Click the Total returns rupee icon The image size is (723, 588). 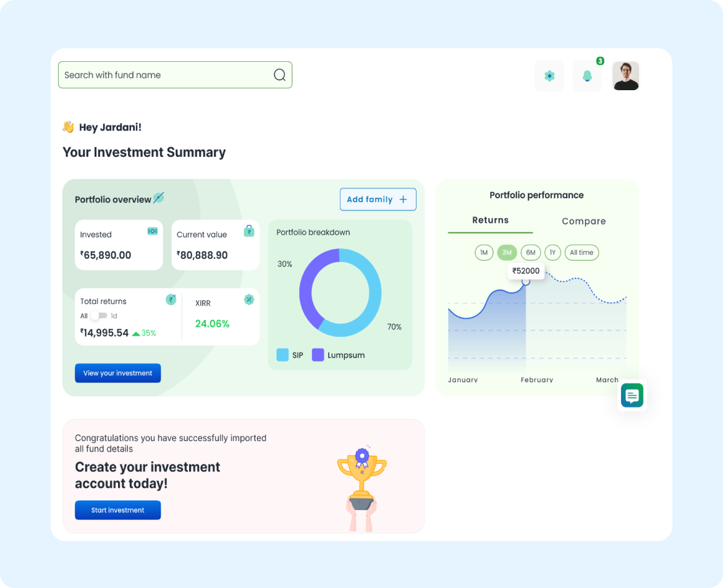(x=171, y=300)
